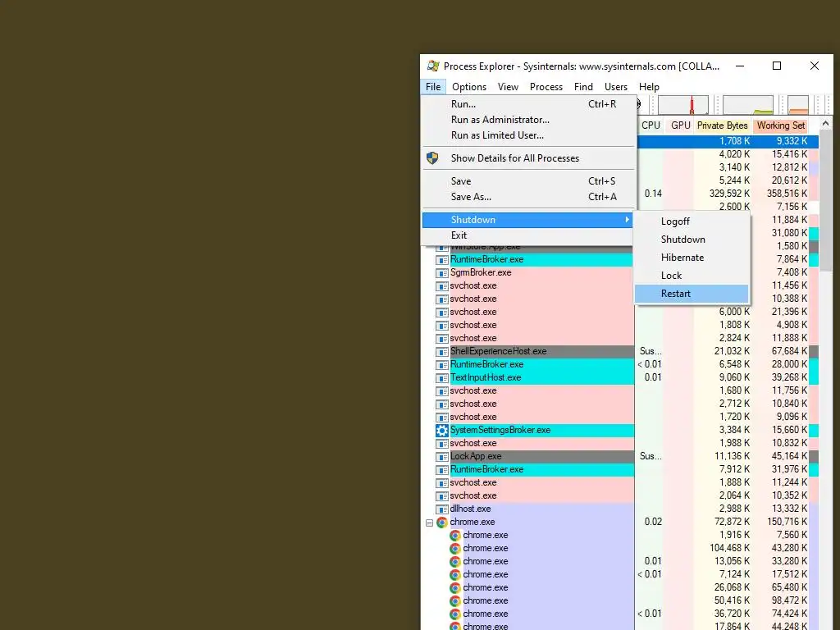Click the chrome.exe icon using 36,720 K

point(454,614)
